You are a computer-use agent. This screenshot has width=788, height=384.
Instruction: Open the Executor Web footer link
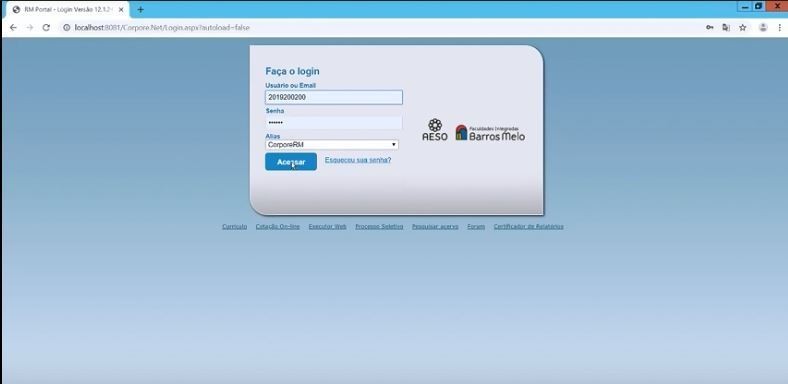pyautogui.click(x=328, y=227)
